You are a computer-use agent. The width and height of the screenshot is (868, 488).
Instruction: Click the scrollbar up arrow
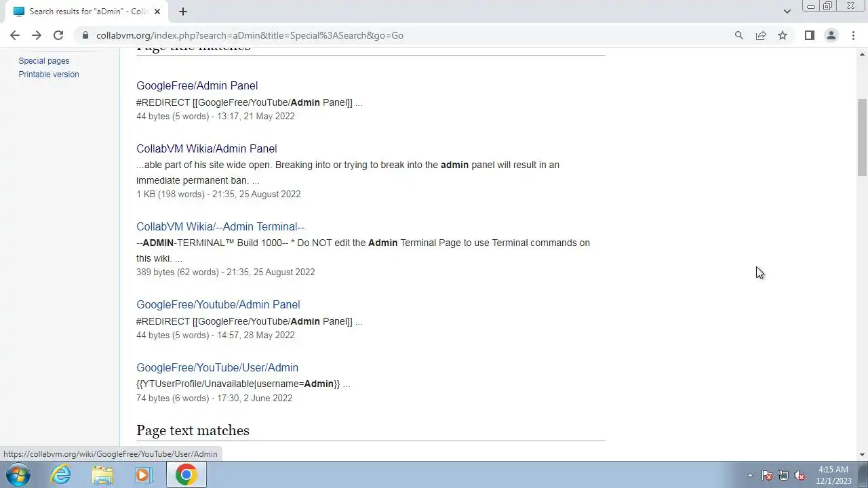pyautogui.click(x=862, y=53)
